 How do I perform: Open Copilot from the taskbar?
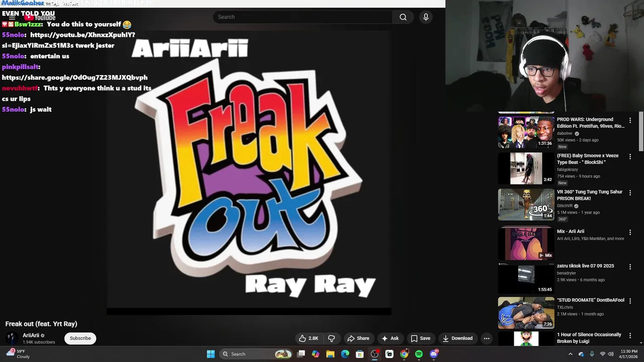315,354
